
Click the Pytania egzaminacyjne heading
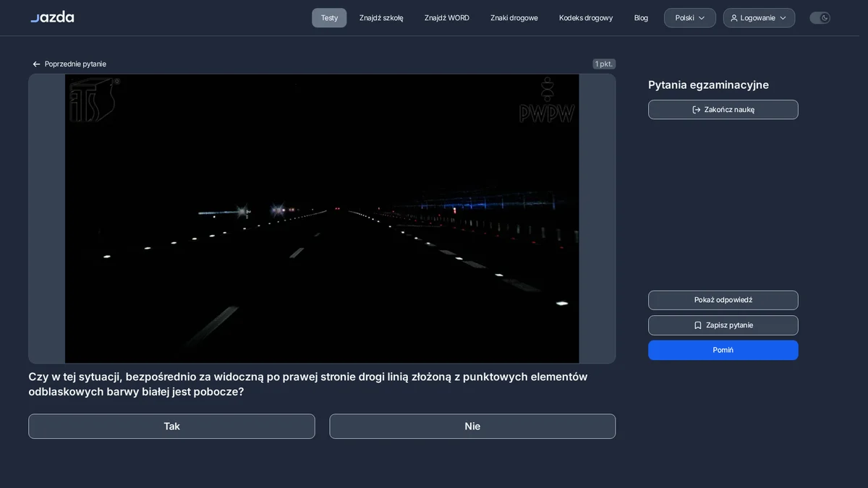click(x=708, y=85)
